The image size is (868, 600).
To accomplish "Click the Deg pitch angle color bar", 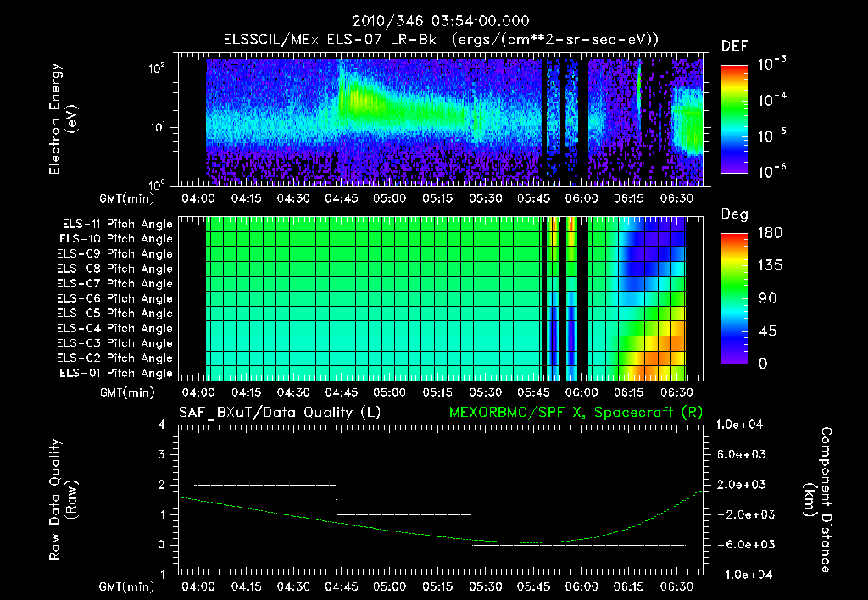I will [734, 298].
